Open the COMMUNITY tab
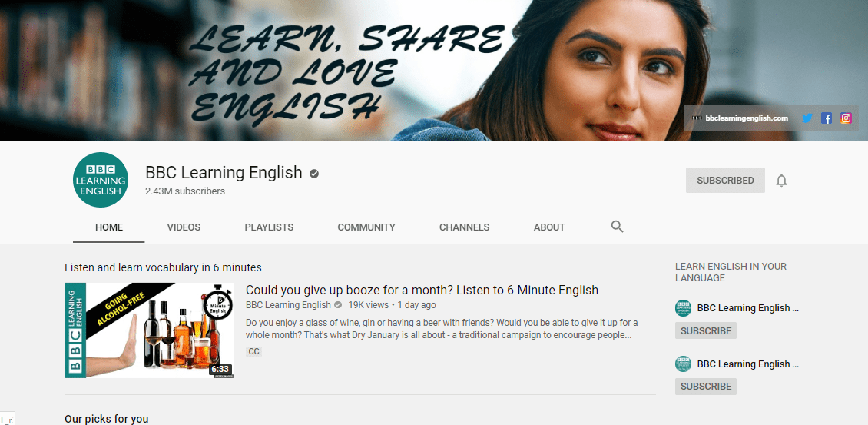Screen dimensions: 868x425 [x=366, y=227]
